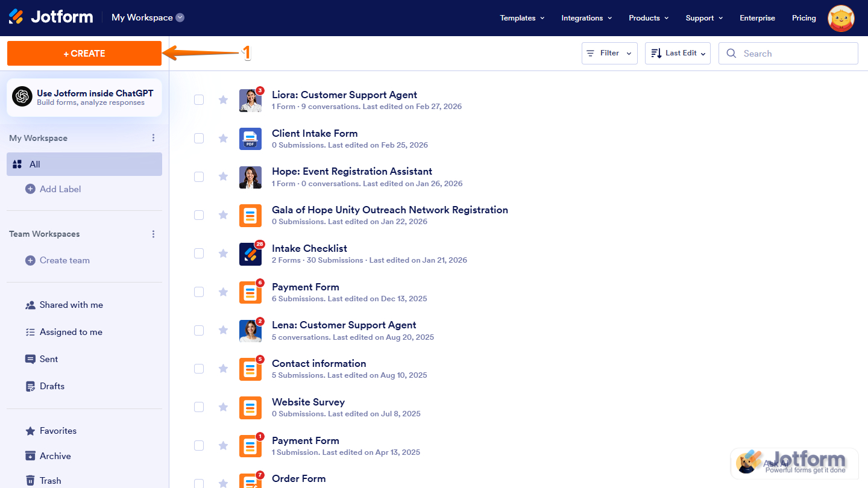The width and height of the screenshot is (868, 488).
Task: Star the Contact information form
Action: (x=223, y=368)
